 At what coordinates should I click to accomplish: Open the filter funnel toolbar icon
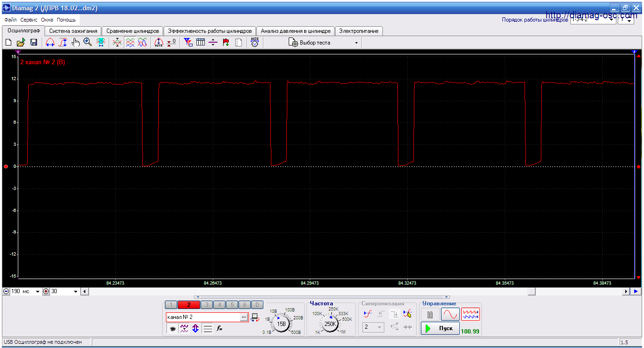188,43
